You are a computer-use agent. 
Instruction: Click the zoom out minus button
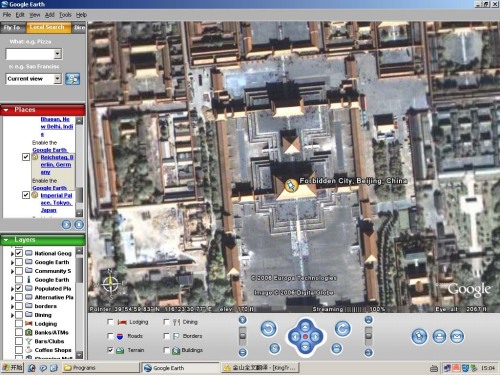click(x=243, y=352)
